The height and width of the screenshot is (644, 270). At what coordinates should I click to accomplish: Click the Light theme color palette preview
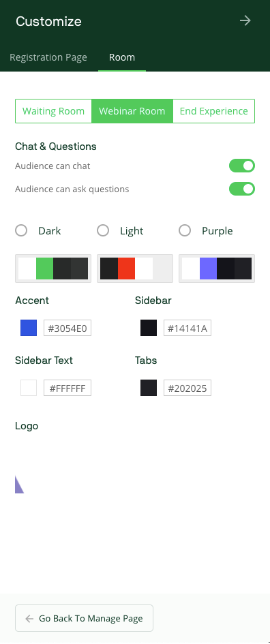click(135, 269)
